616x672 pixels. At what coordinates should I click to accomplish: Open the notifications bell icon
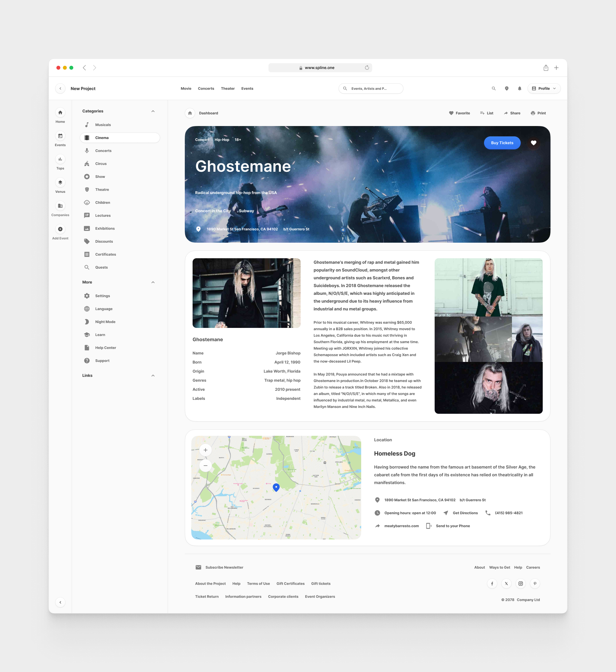[x=520, y=88]
